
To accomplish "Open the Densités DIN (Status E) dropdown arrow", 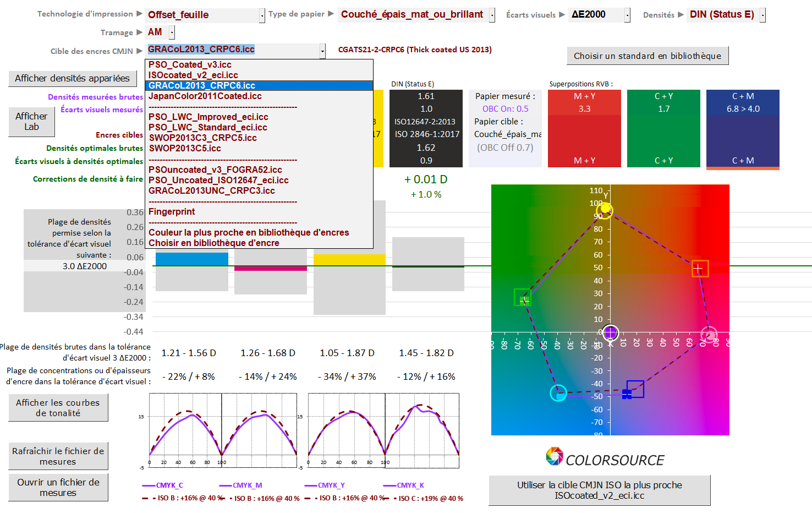I will [x=762, y=15].
